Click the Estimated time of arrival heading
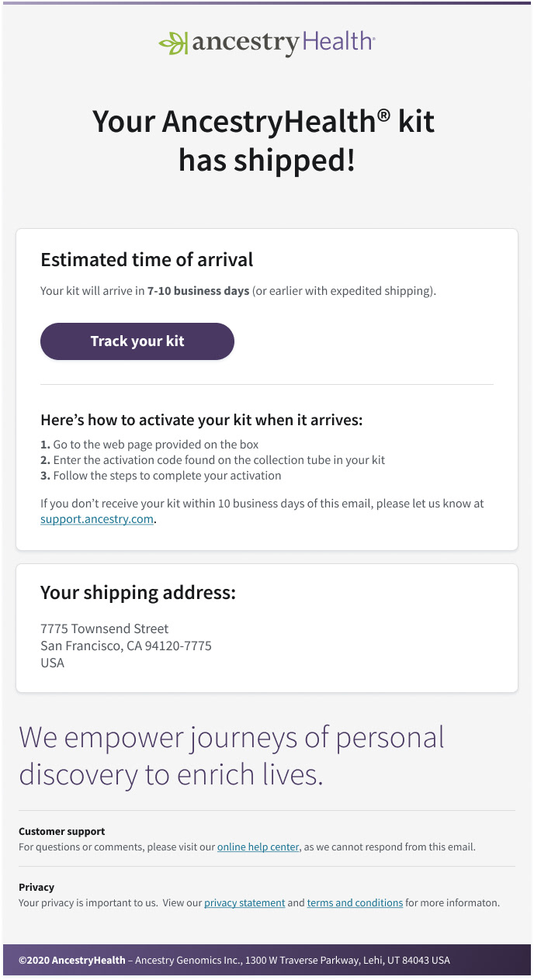The image size is (534, 980). (147, 260)
